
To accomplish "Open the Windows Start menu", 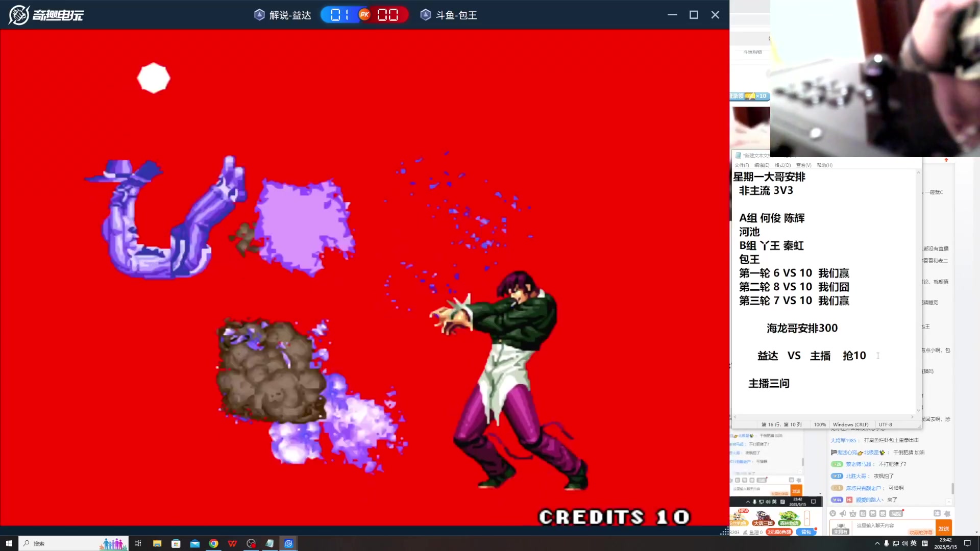I will tap(9, 543).
